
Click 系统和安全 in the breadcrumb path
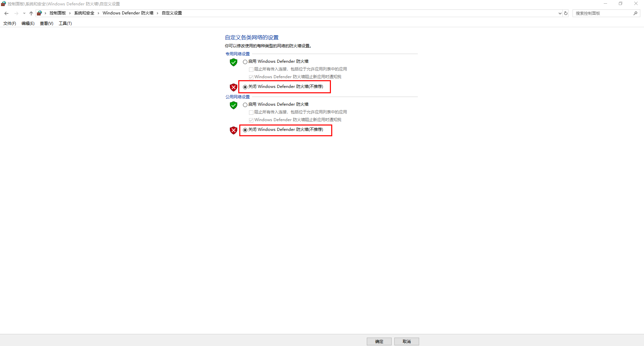[84, 13]
